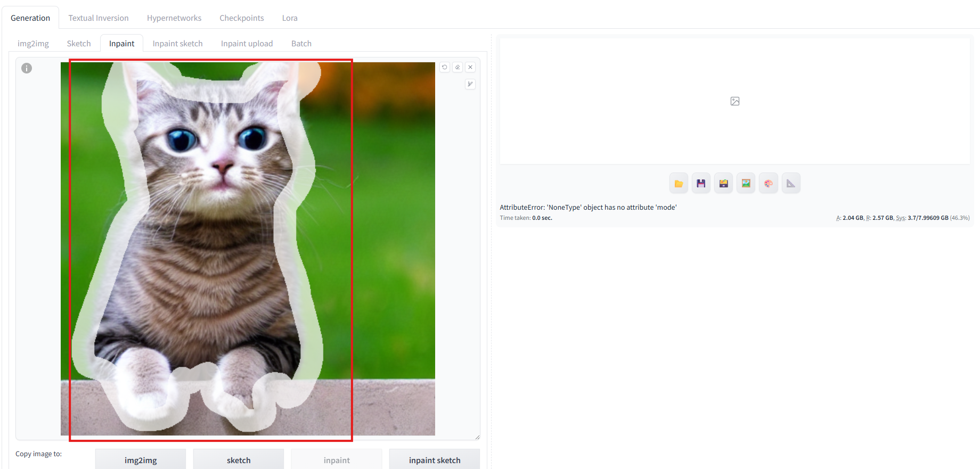Open the images output folder icon
Image resolution: width=980 pixels, height=469 pixels.
point(679,184)
